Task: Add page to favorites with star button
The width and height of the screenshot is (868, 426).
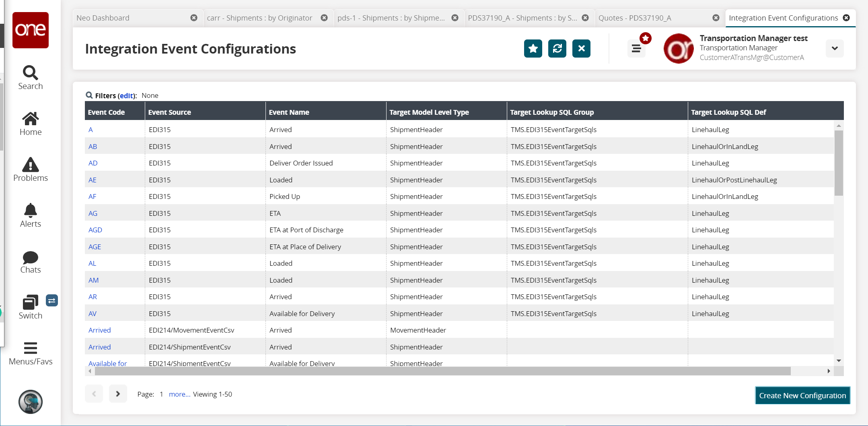Action: coord(533,49)
